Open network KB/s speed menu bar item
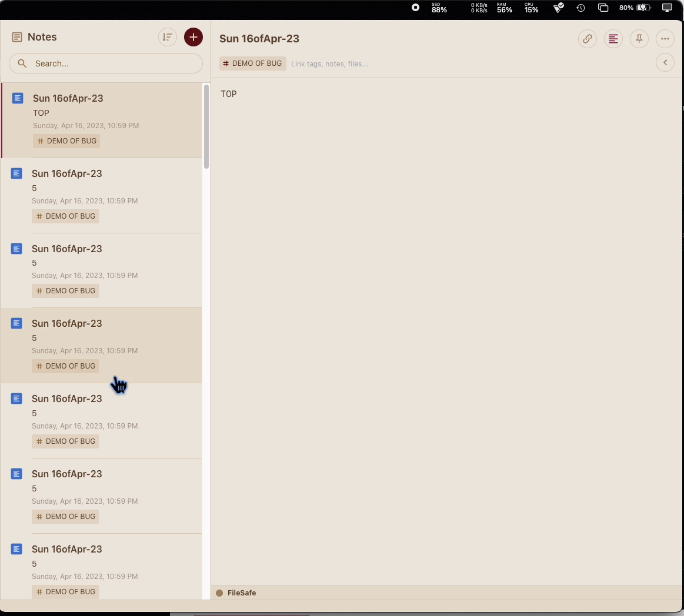 [479, 8]
